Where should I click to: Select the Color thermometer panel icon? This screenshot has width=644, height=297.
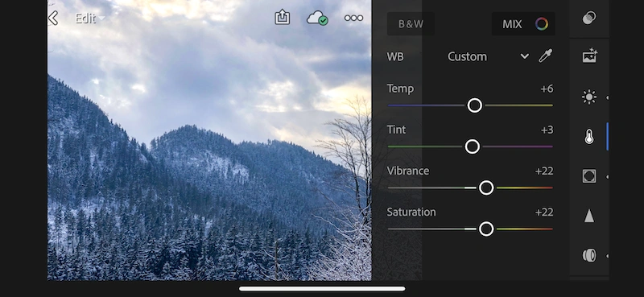point(589,137)
